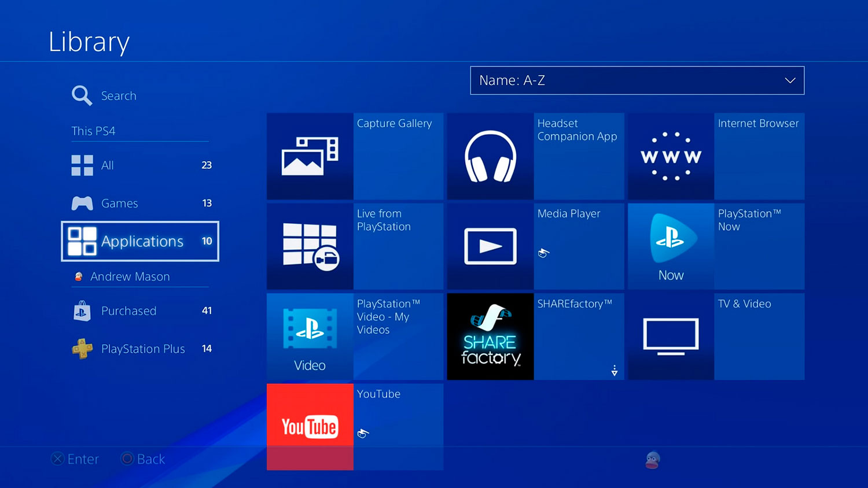This screenshot has width=868, height=488.
Task: Open the PlayStation Plus list
Action: pos(141,349)
